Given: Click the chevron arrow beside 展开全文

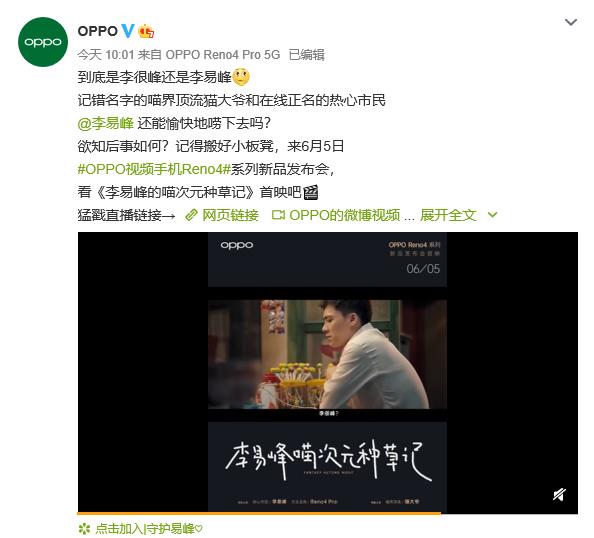Looking at the screenshot, I should [x=492, y=215].
